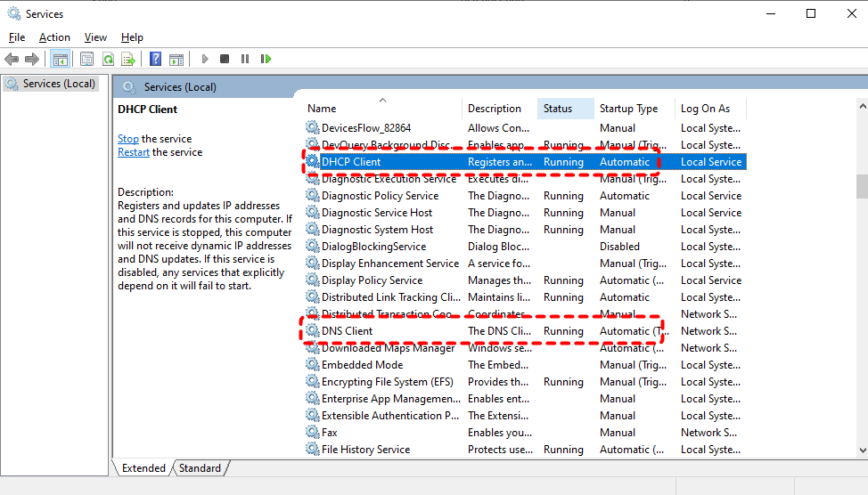Switch to the Standard tab
The width and height of the screenshot is (868, 495).
(x=200, y=468)
